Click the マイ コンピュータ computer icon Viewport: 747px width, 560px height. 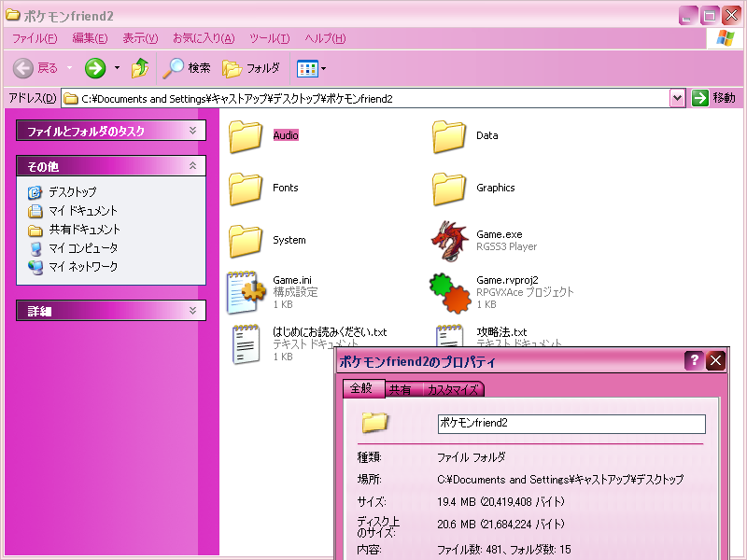[35, 248]
